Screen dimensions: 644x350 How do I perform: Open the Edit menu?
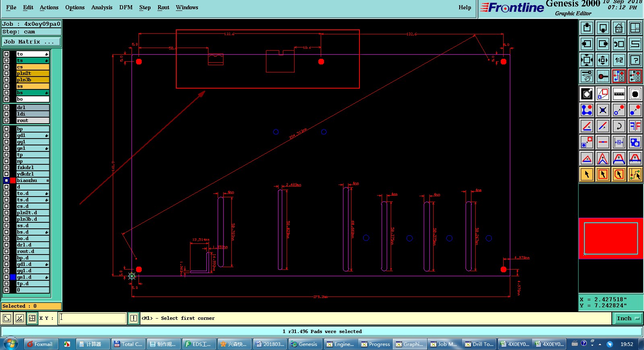pyautogui.click(x=28, y=7)
